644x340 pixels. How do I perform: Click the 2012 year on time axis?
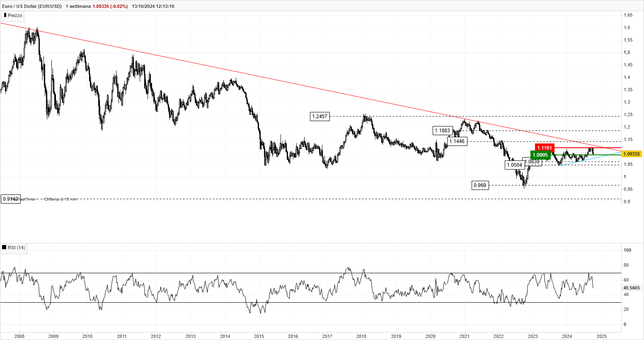(156, 336)
